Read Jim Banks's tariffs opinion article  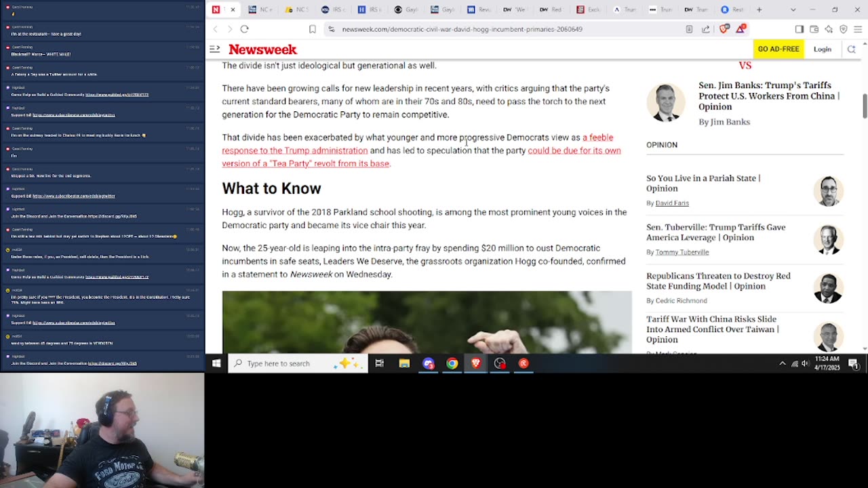click(769, 96)
